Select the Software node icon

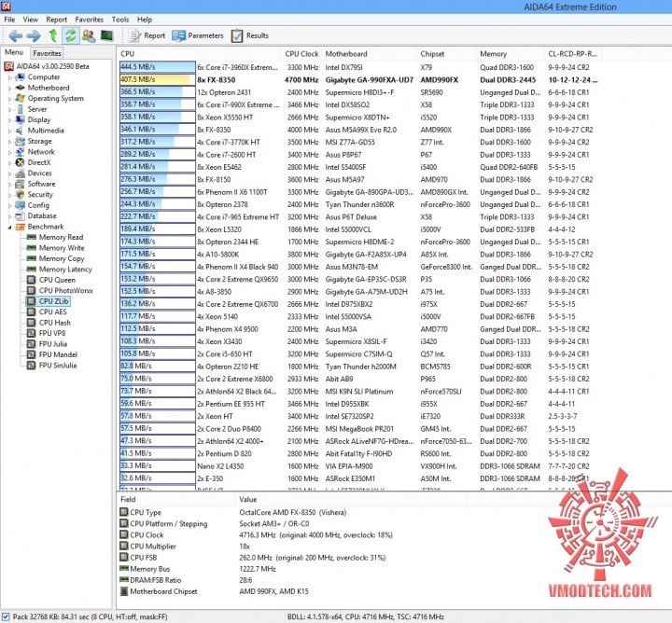(x=21, y=184)
